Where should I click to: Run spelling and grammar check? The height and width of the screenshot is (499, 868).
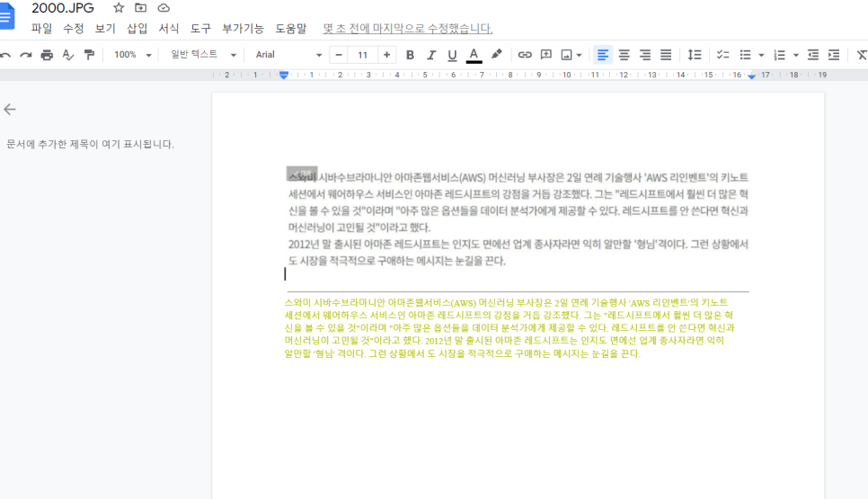(x=68, y=55)
